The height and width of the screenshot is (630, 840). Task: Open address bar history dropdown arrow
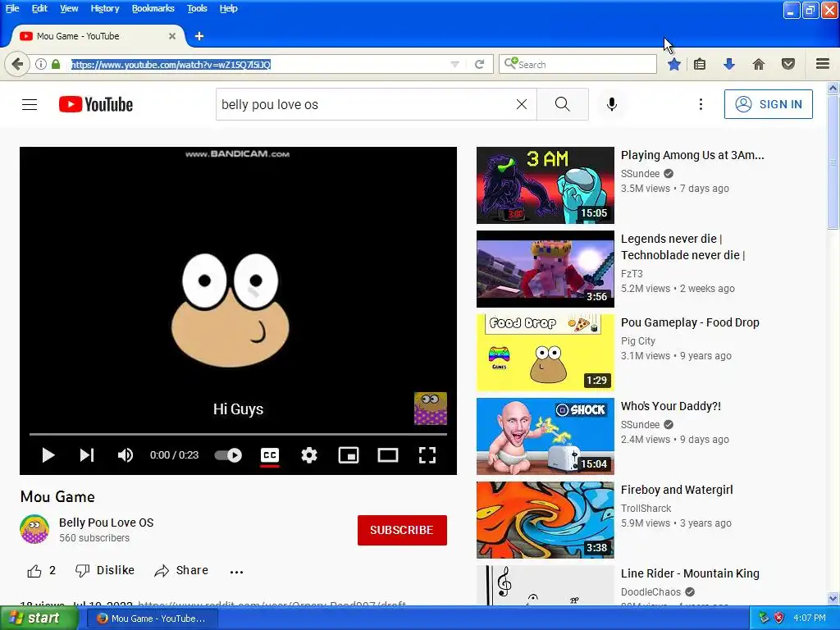454,64
